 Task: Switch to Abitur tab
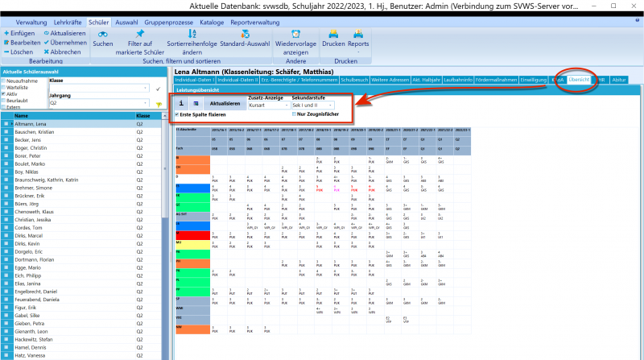click(619, 80)
